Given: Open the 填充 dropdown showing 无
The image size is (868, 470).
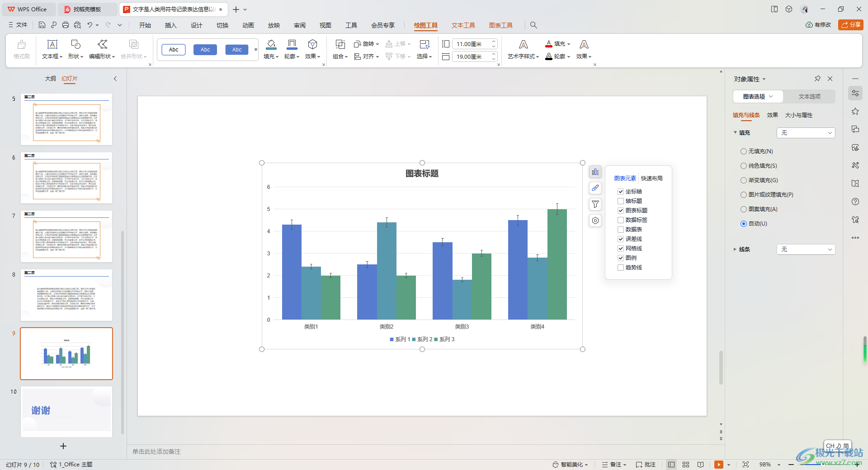Looking at the screenshot, I should [x=806, y=133].
